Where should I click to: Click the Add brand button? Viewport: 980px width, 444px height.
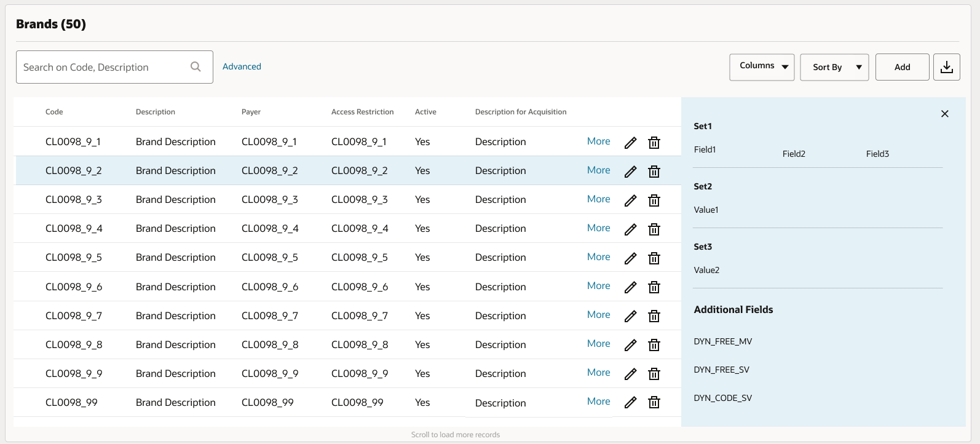click(x=902, y=67)
